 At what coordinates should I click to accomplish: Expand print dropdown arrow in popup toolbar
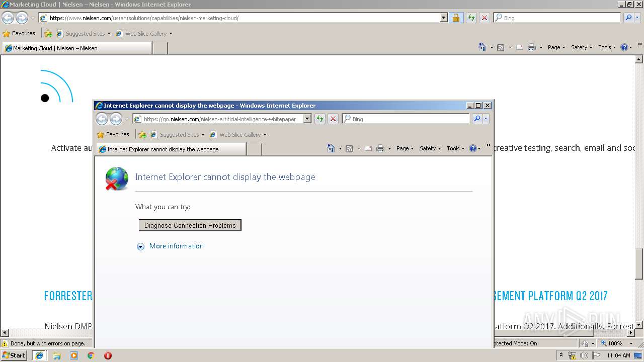pos(389,149)
